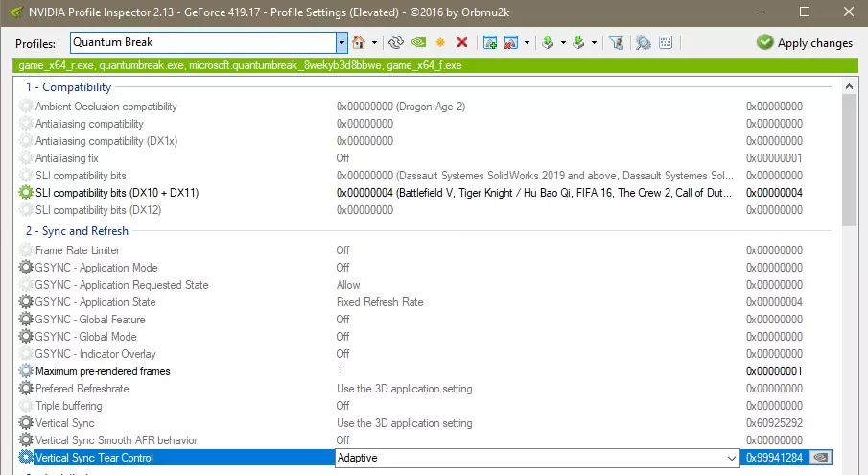
Task: Click the 0x99941284 hex value
Action: (774, 458)
